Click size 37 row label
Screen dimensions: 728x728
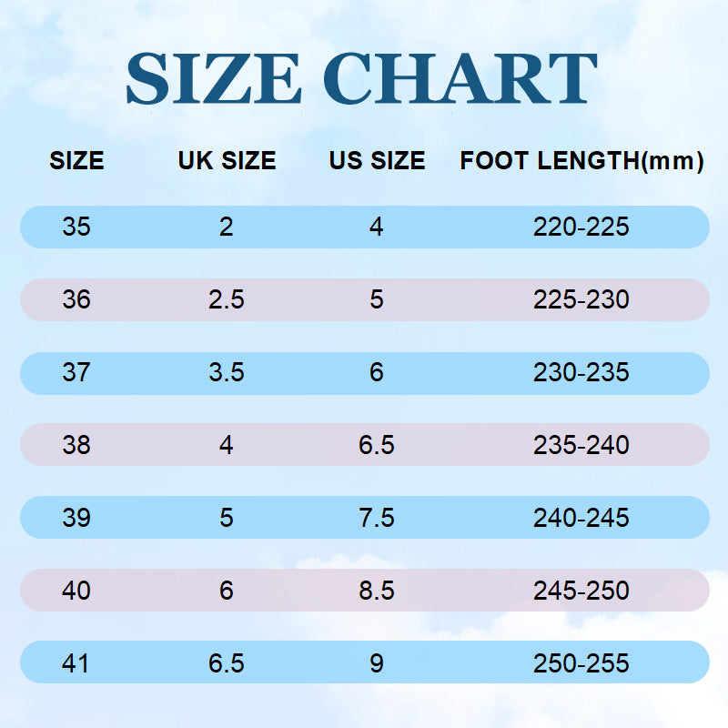(76, 373)
